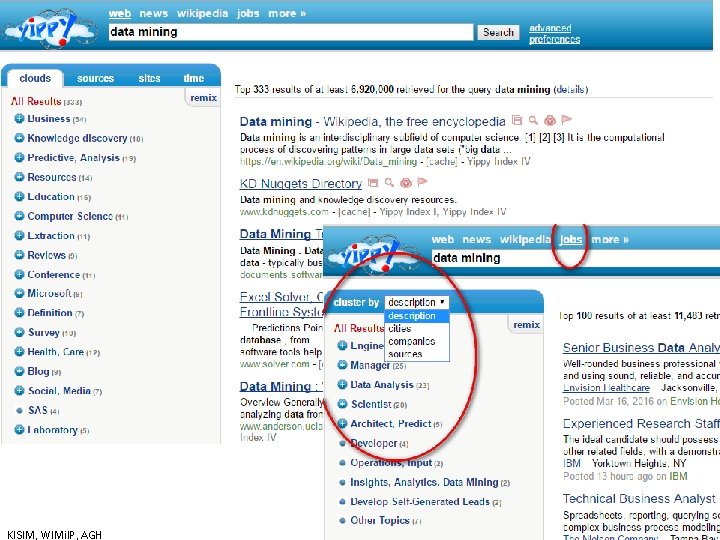Open more » in main header
The height and width of the screenshot is (540, 720).
point(287,14)
